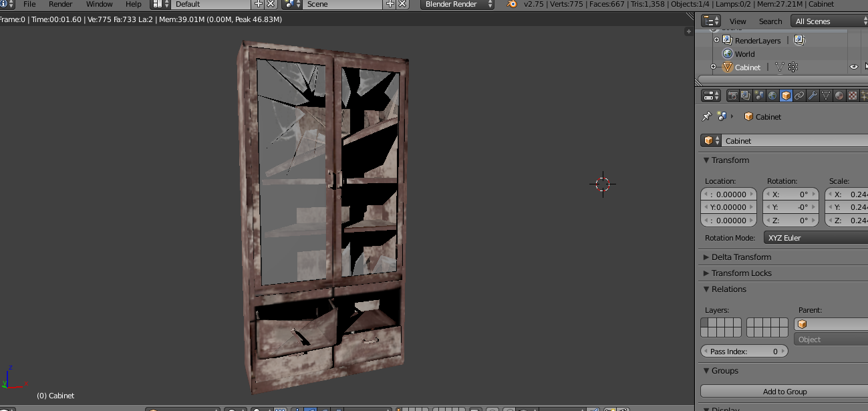Open the File menu
Image resolution: width=868 pixels, height=411 pixels.
29,4
